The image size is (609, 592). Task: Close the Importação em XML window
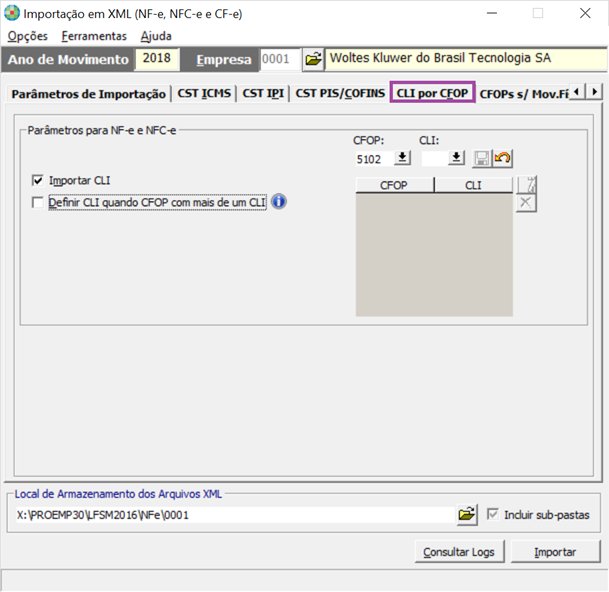(585, 13)
